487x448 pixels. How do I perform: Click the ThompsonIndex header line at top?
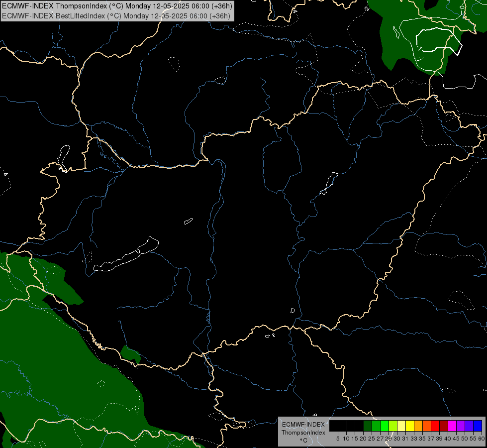coord(117,6)
